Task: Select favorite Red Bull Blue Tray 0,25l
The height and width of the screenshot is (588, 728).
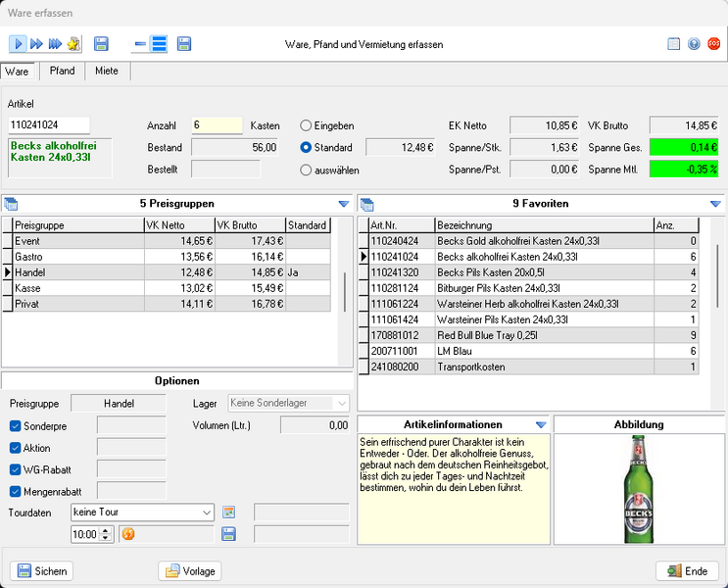Action: 529,335
